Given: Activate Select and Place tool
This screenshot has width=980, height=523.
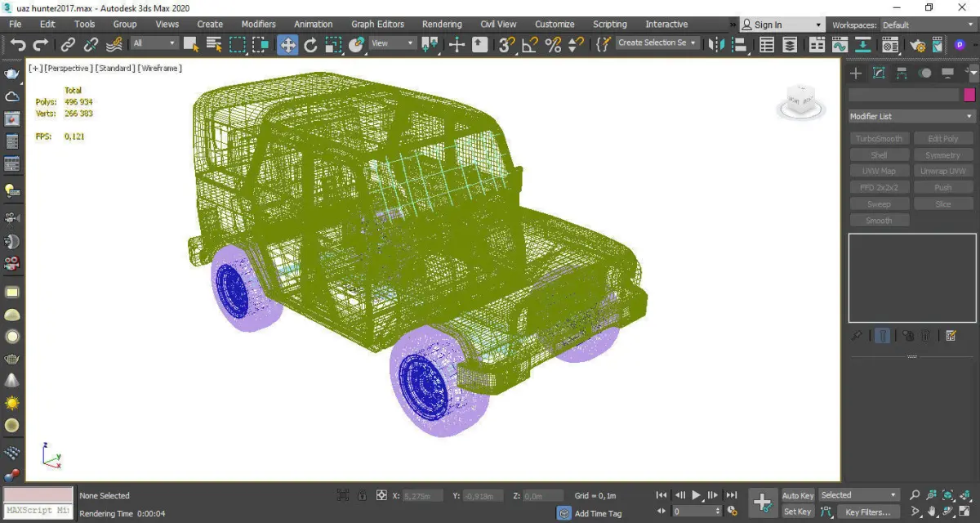Looking at the screenshot, I should [356, 44].
